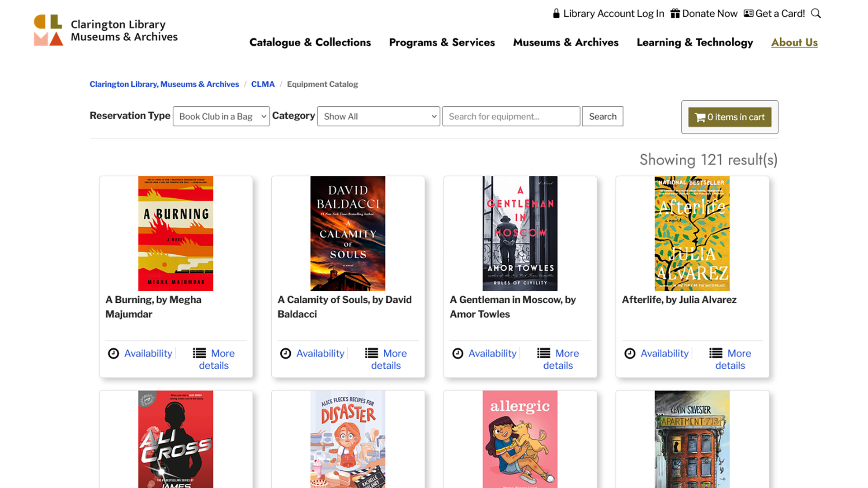
Task: Click the Ali Cross book cover
Action: pyautogui.click(x=176, y=439)
